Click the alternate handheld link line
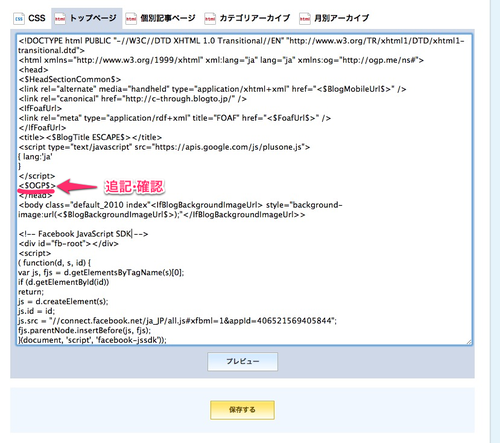Image resolution: width=500 pixels, height=443 pixels. tap(212, 89)
